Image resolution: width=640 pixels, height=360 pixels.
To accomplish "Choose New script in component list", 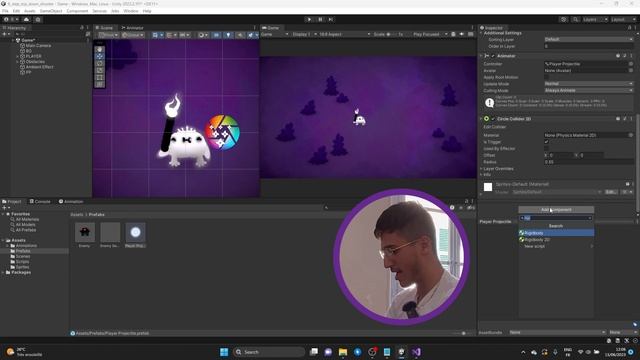I will click(x=556, y=247).
